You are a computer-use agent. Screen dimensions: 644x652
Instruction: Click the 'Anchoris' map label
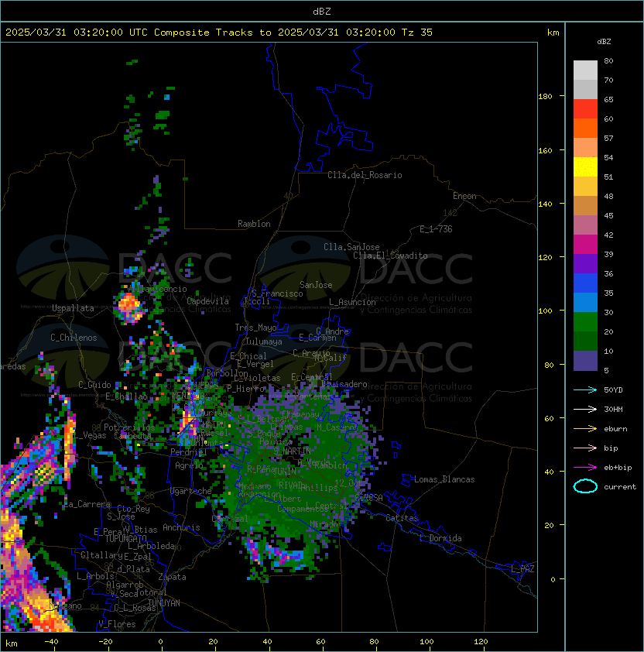[181, 527]
